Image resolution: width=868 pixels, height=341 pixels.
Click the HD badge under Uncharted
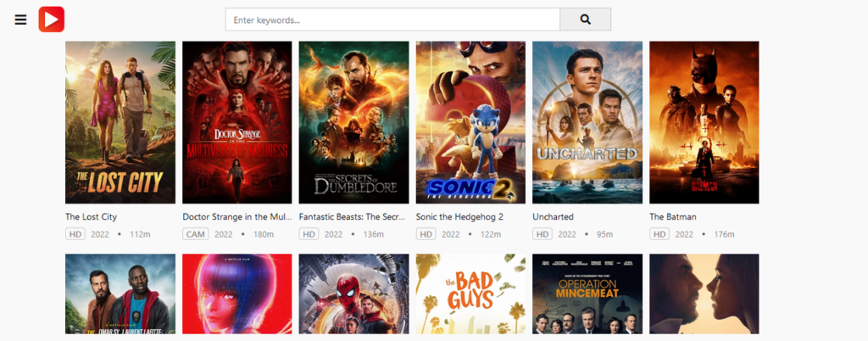[542, 234]
